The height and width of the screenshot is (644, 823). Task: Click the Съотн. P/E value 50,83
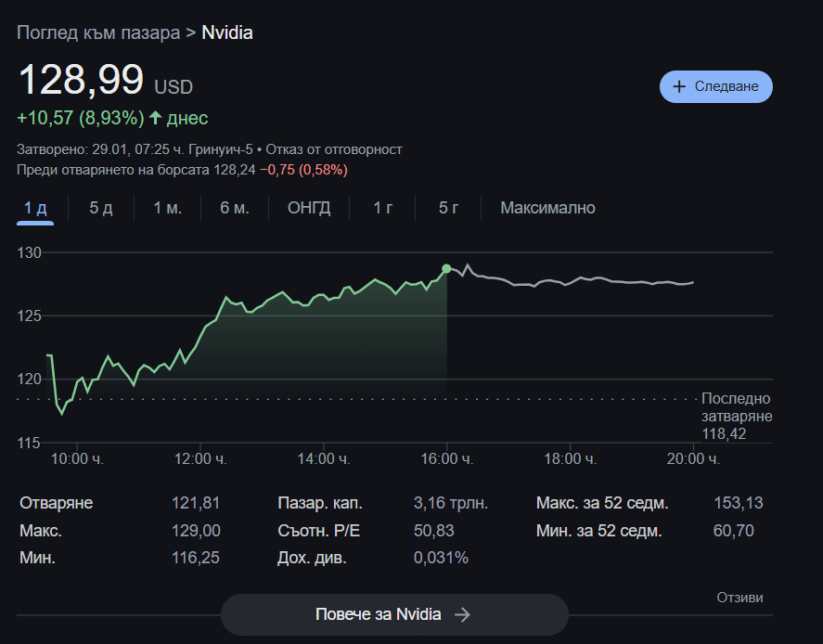tap(433, 531)
